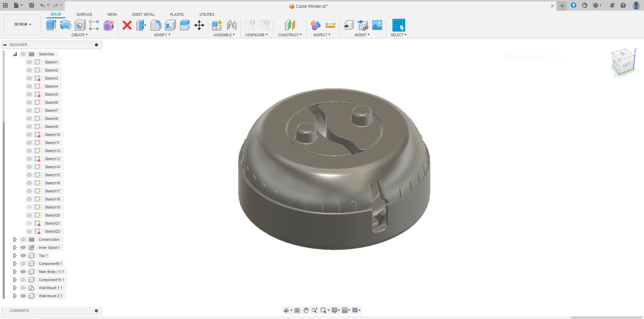Open the MODIFY dropdown menu
The image size is (644, 319).
[162, 35]
